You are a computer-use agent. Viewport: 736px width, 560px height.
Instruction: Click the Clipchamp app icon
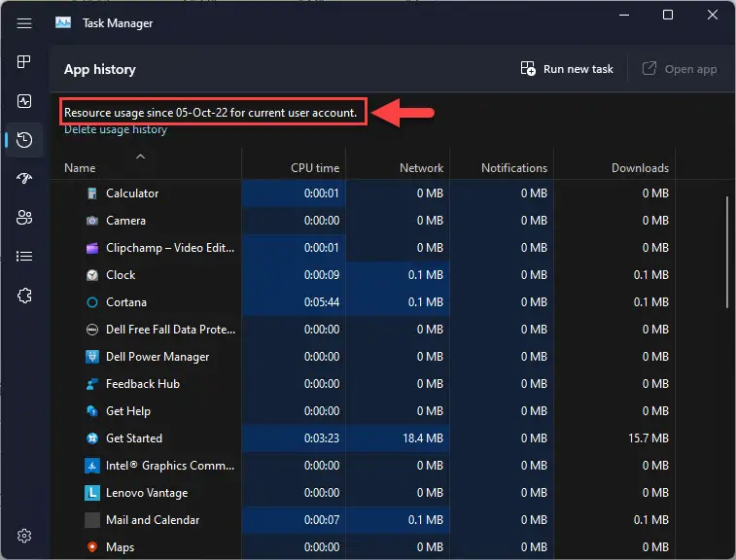92,248
